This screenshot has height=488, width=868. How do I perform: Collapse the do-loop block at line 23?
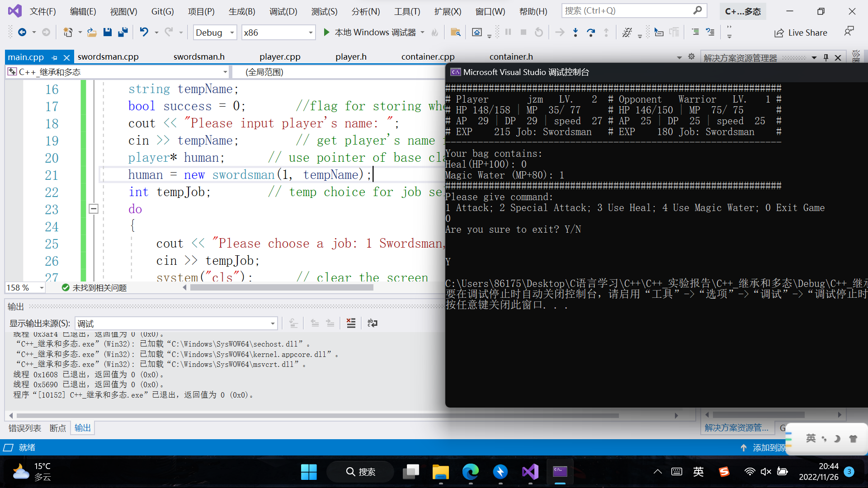coord(94,209)
